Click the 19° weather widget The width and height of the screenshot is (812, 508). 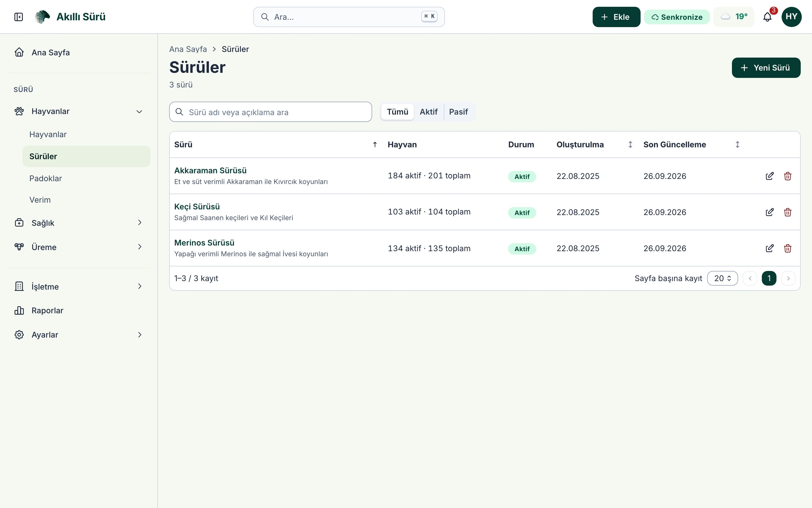coord(734,17)
